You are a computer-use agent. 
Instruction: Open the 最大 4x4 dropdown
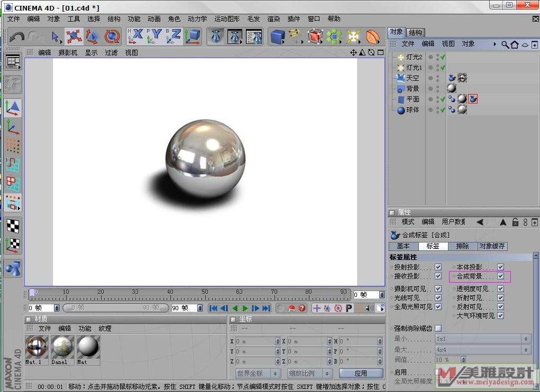pyautogui.click(x=482, y=350)
